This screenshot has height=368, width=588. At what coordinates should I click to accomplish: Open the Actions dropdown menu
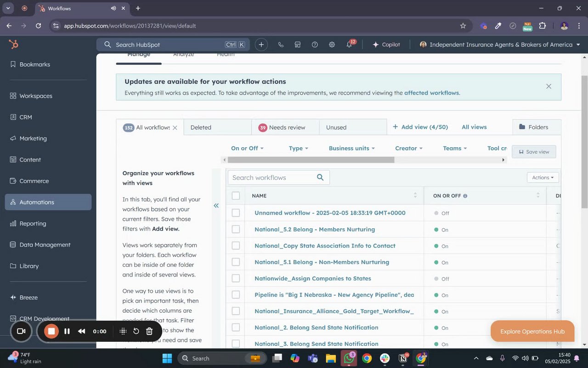click(543, 178)
